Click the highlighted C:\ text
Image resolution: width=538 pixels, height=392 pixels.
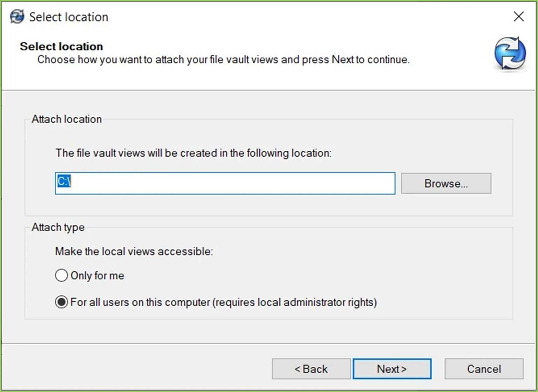(64, 181)
